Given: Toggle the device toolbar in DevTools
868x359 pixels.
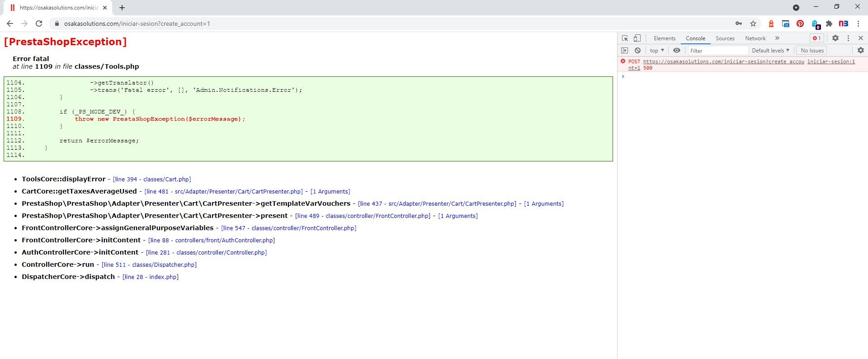Looking at the screenshot, I should click(x=637, y=38).
